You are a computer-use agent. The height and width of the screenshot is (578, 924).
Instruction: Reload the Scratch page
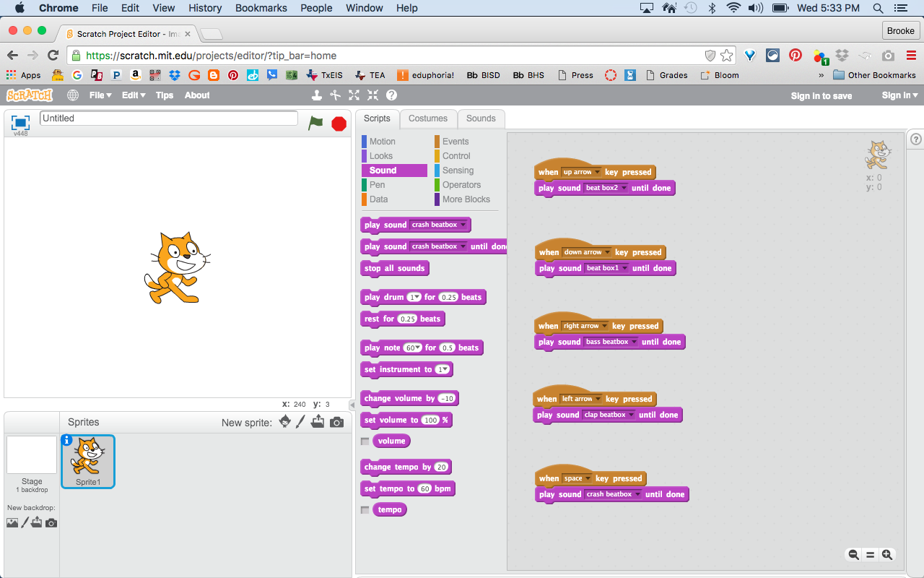(x=53, y=56)
